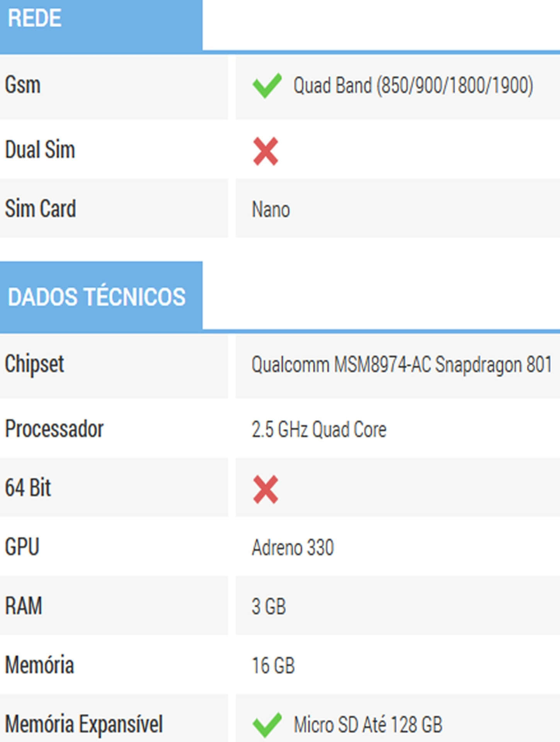Screen dimensions: 560x742
Task: Click the 3 GB RAM value
Action: (269, 606)
